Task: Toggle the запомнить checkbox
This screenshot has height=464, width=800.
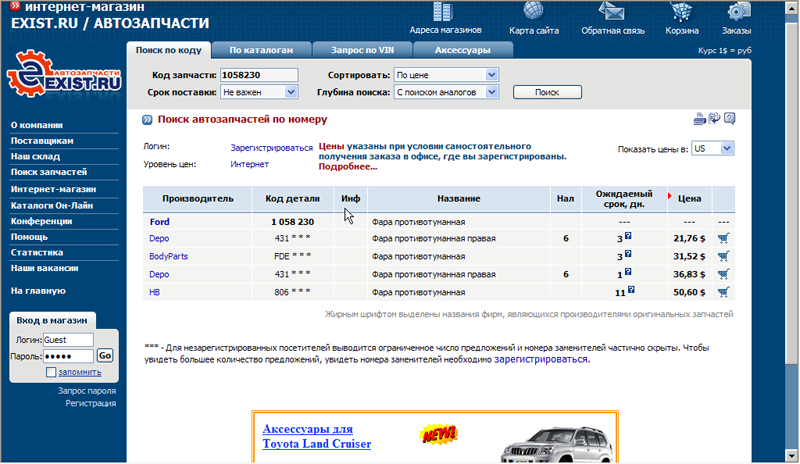Action: click(x=51, y=372)
